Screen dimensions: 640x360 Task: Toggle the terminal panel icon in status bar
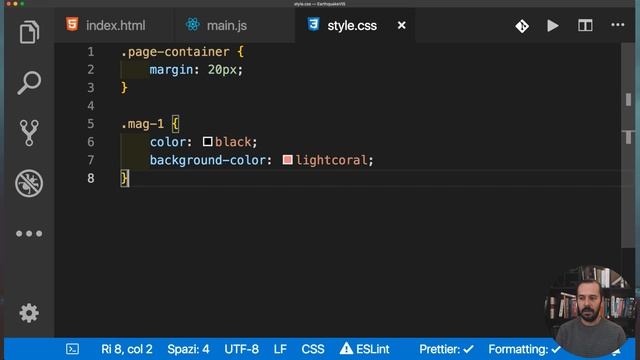click(72, 349)
